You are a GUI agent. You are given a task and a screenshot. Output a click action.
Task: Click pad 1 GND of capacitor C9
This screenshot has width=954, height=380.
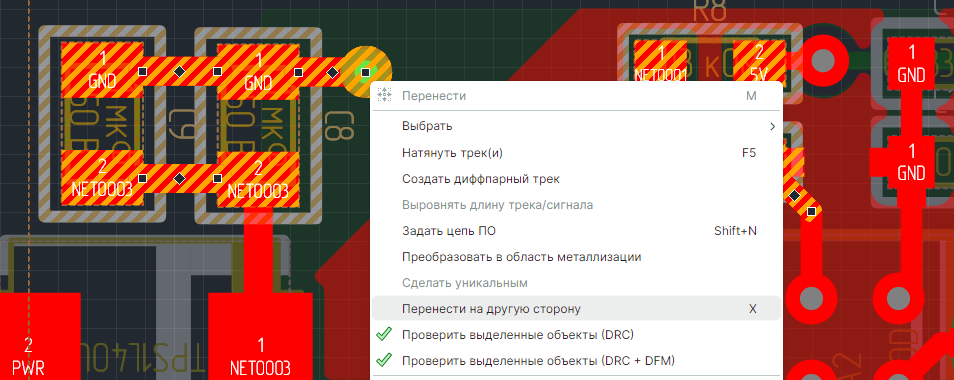(x=102, y=71)
